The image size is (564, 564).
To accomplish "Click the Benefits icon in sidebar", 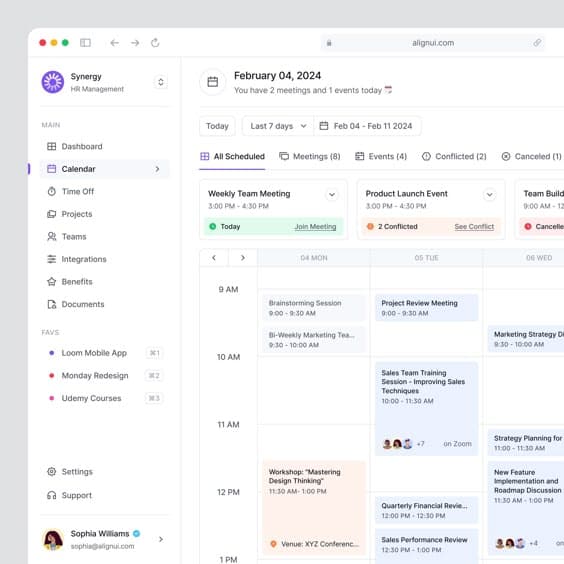I will pyautogui.click(x=51, y=282).
